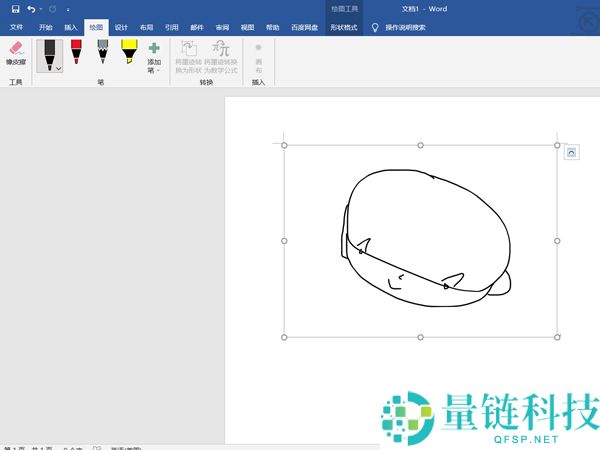Click the Save icon in title bar

(15, 8)
